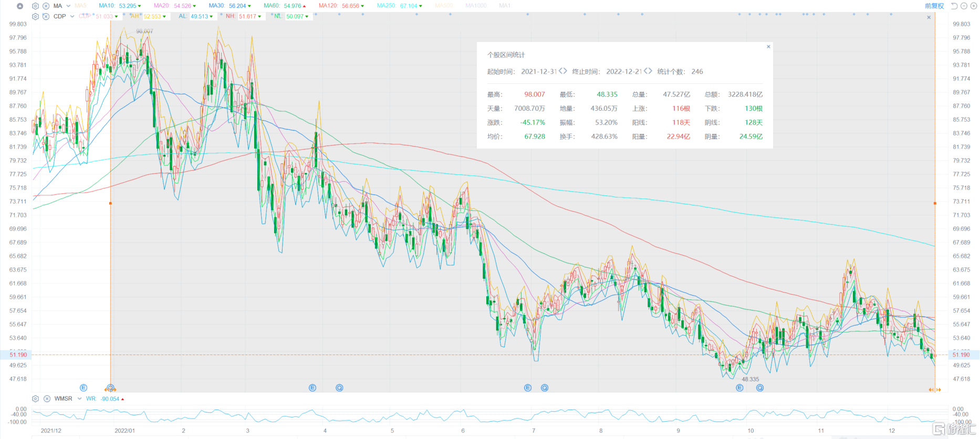Click the 48.335 low price label on chart
The height and width of the screenshot is (439, 980).
750,379
